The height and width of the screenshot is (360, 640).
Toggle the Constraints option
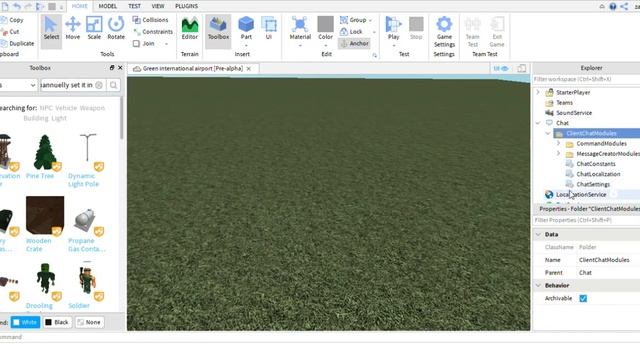[x=153, y=31]
